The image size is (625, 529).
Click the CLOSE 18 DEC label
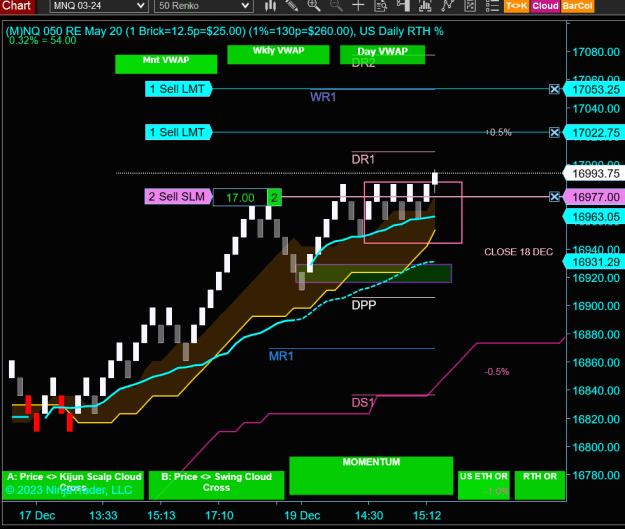click(x=519, y=252)
